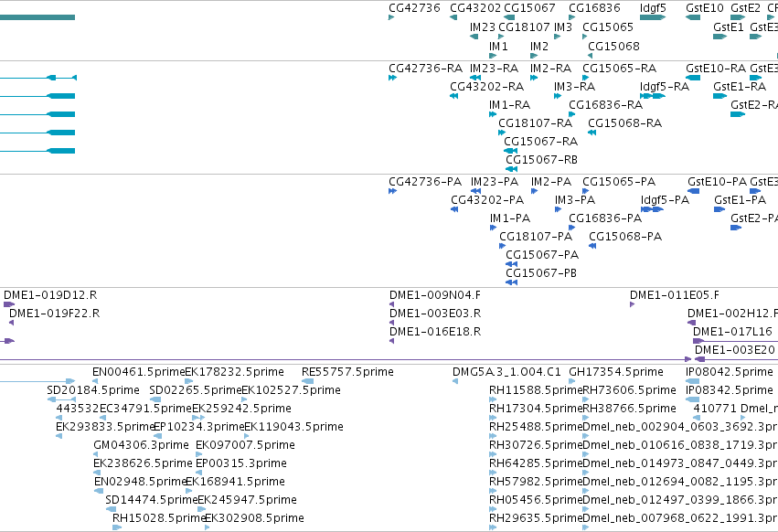Click the DME1-009N04.F clone label

434,296
